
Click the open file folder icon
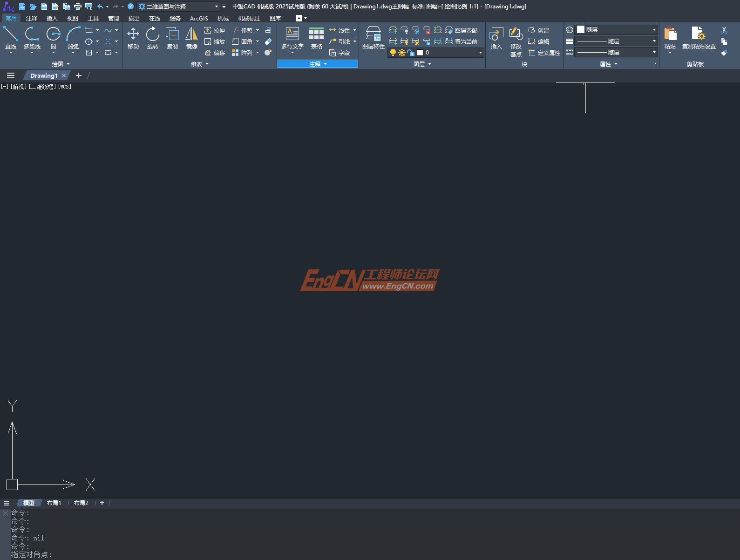pyautogui.click(x=33, y=7)
